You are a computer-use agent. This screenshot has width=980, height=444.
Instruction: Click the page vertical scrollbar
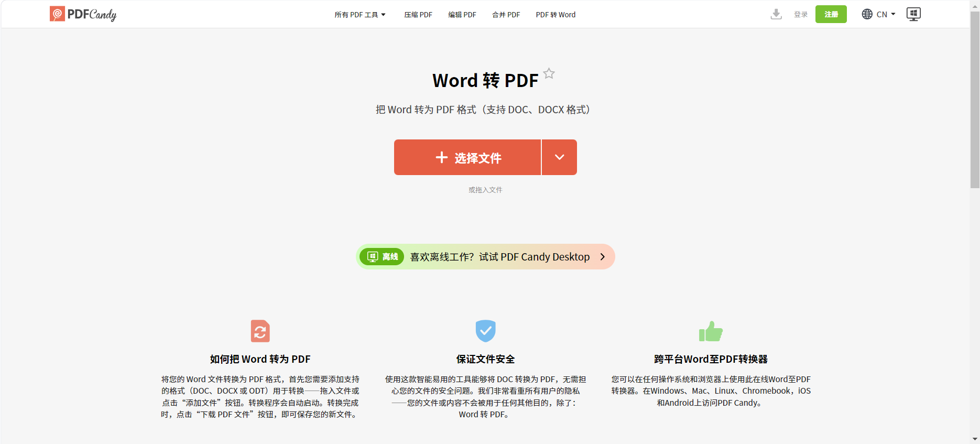pyautogui.click(x=975, y=100)
